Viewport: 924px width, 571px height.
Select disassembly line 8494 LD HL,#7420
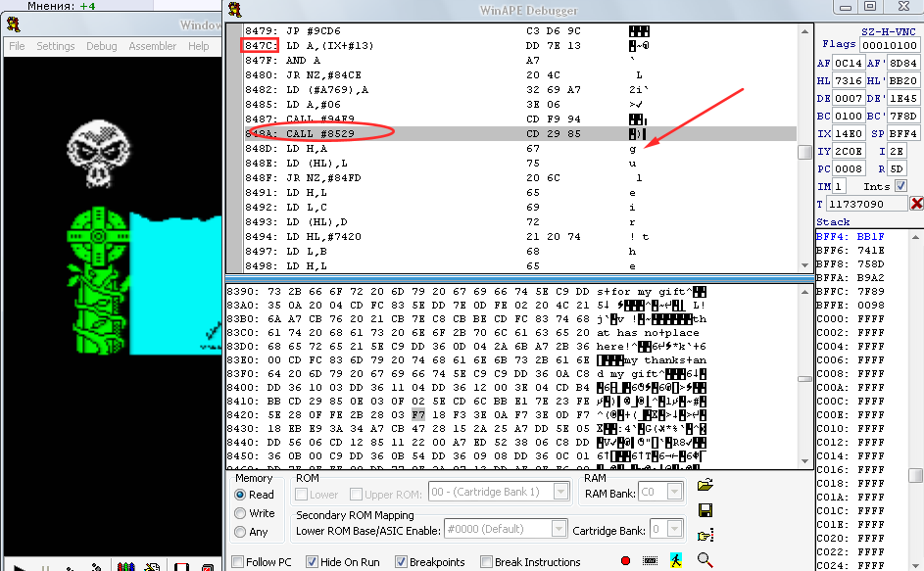[x=519, y=236]
